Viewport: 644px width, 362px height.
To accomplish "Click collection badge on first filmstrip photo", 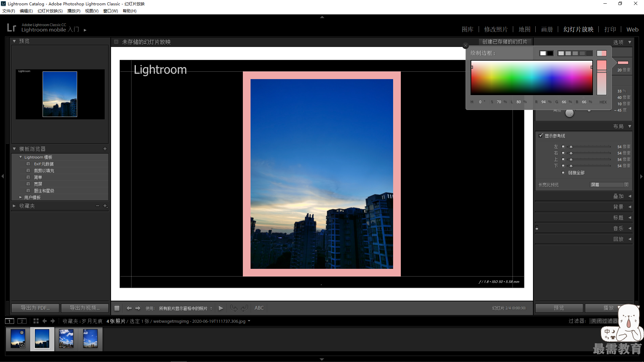I will (22, 345).
